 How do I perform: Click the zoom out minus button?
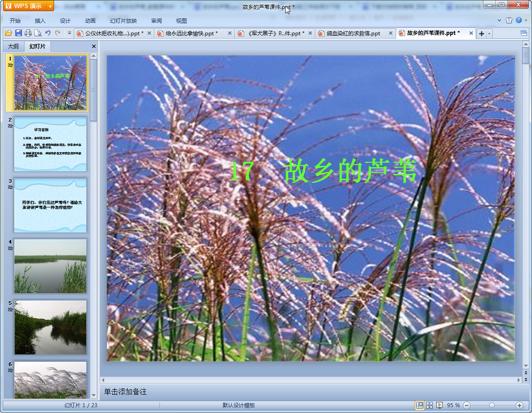pyautogui.click(x=467, y=405)
